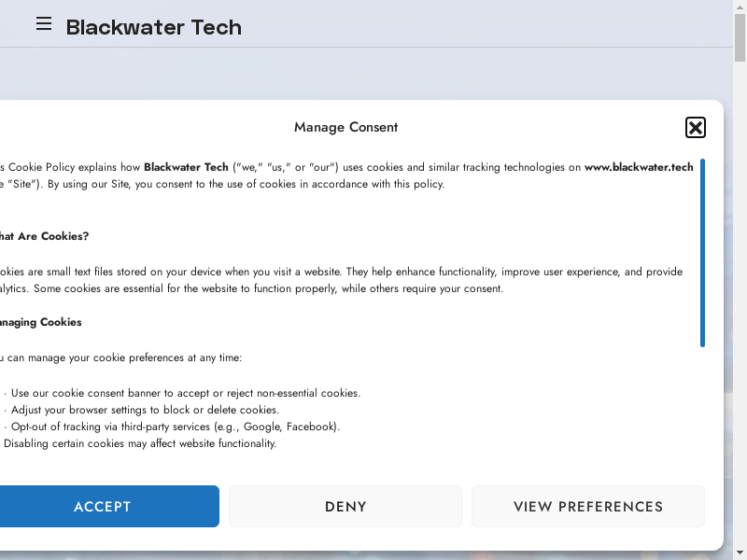Click the "Opt-out of tracking" bullet item
Viewport: 747px width, 560px height.
click(175, 427)
